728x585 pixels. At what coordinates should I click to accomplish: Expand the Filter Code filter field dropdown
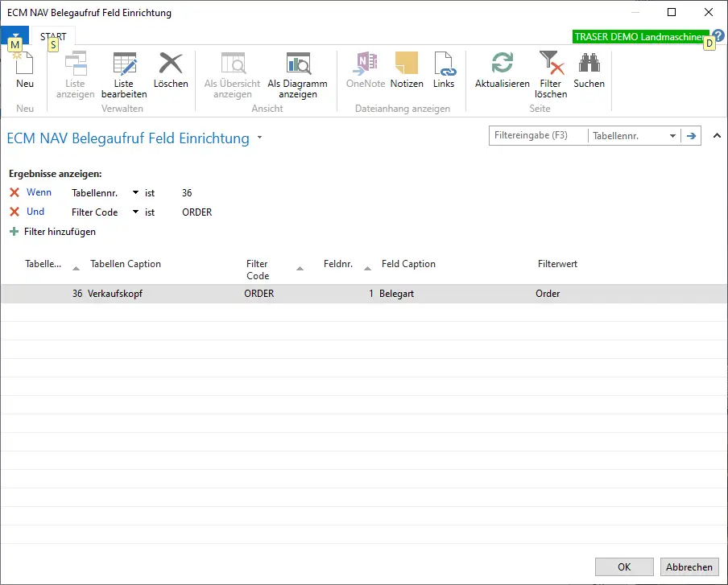coord(135,212)
